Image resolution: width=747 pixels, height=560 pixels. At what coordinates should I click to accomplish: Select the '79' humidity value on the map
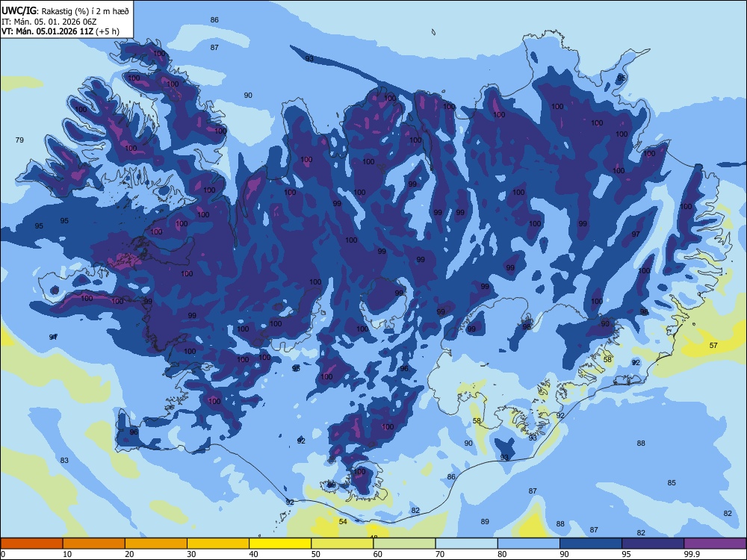[x=19, y=140]
